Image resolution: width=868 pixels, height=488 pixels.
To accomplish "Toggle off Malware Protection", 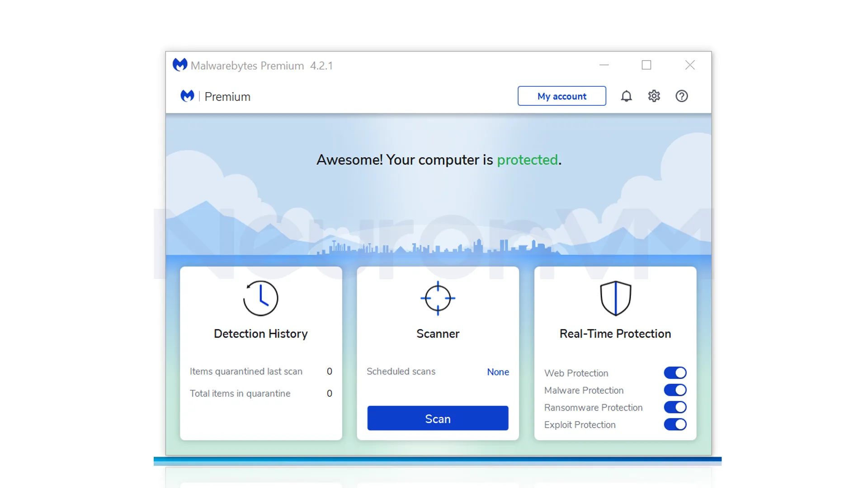I will pos(675,390).
